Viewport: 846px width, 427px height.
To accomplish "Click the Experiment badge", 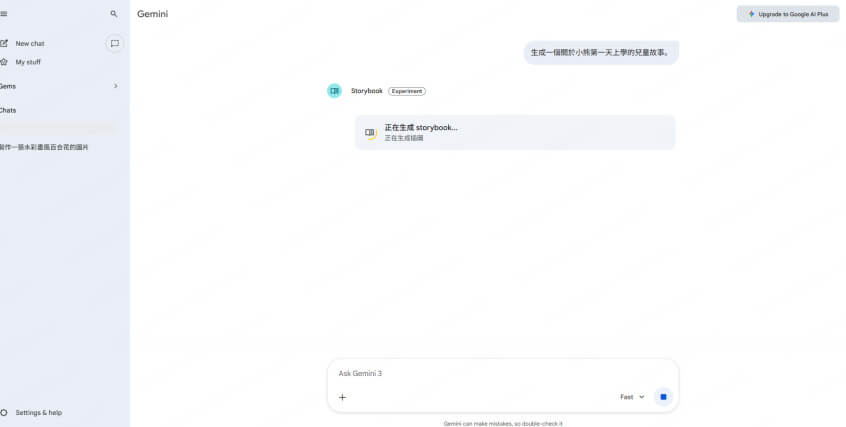I will point(407,91).
